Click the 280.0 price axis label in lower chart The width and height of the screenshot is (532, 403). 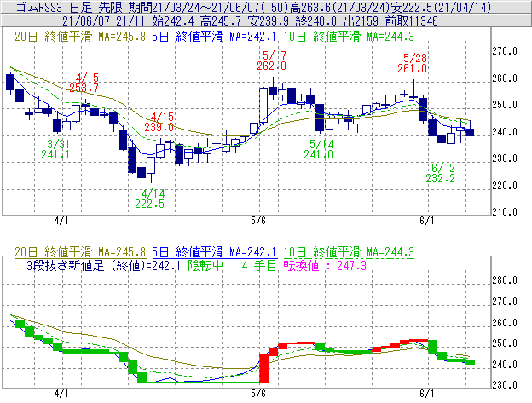point(505,280)
